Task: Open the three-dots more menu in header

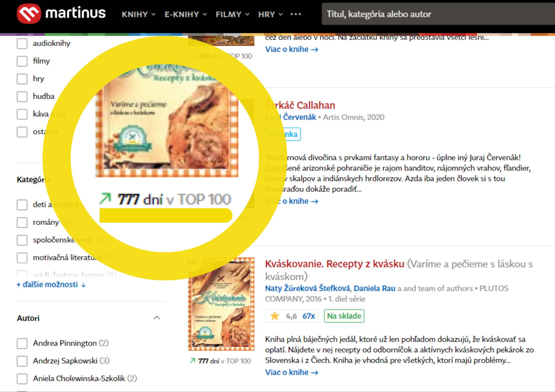Action: [296, 14]
